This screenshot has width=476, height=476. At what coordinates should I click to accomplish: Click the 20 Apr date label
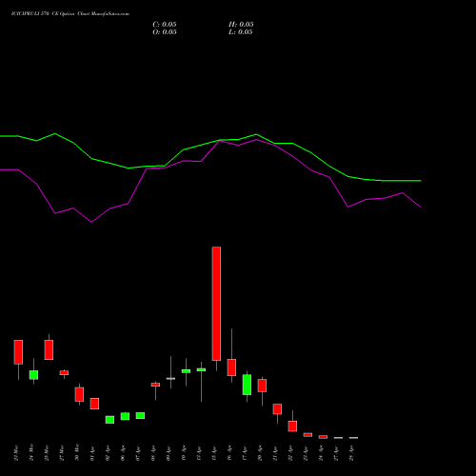[x=260, y=453]
